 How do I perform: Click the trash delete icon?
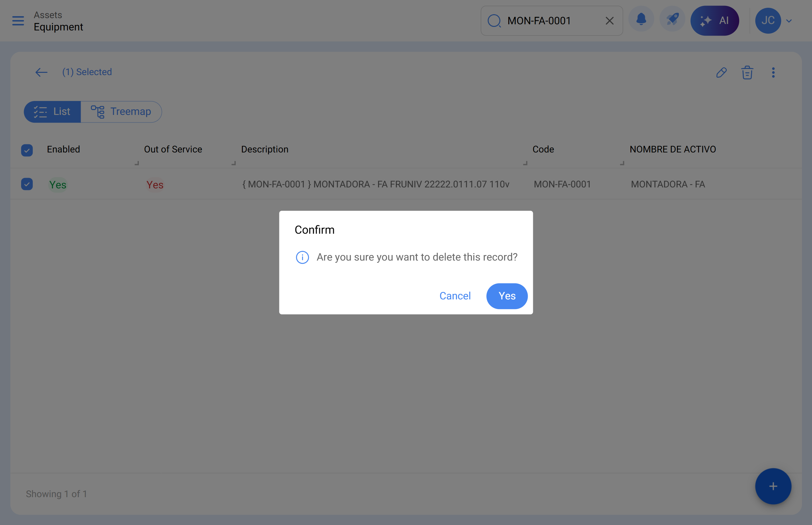pyautogui.click(x=747, y=72)
